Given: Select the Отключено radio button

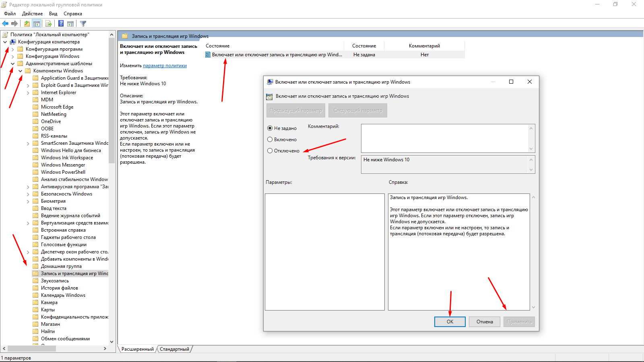Looking at the screenshot, I should pos(270,151).
